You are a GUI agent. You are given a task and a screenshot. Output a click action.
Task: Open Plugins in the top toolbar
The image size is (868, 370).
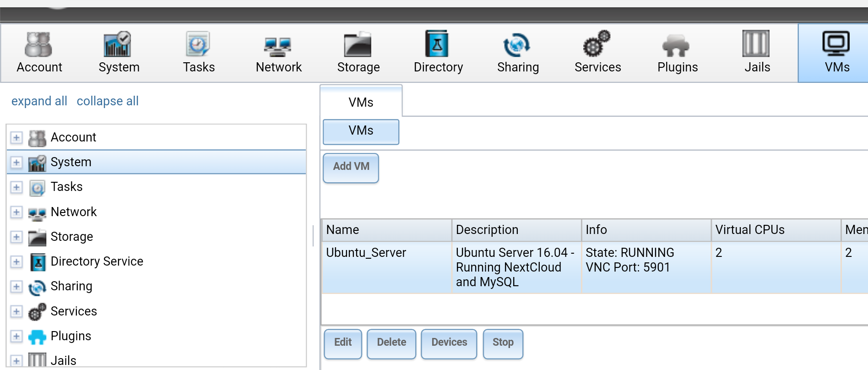click(x=678, y=53)
